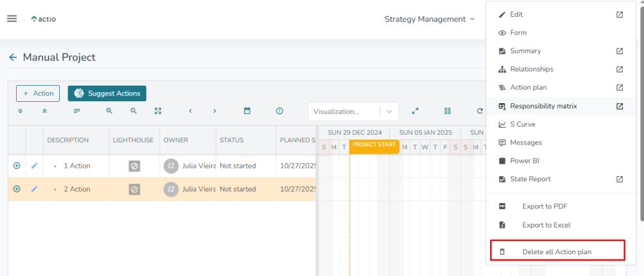Refresh the action plan view
The width and height of the screenshot is (644, 276).
coord(480,111)
